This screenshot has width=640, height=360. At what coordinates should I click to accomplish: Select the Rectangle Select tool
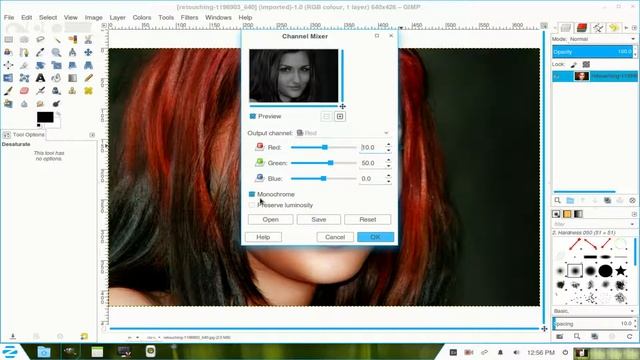9,40
